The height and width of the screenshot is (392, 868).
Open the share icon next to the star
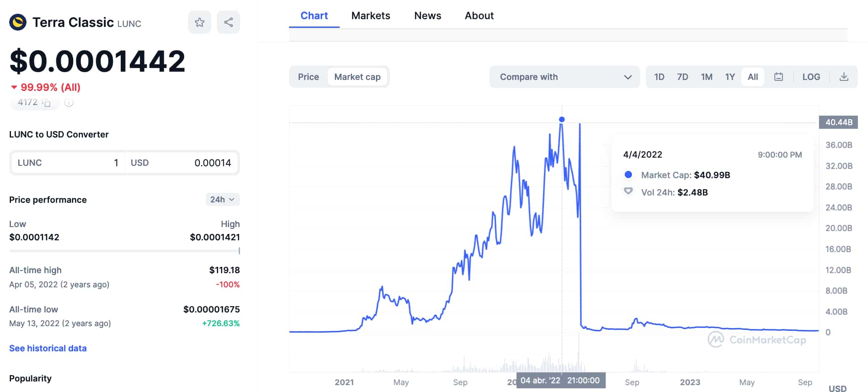point(228,21)
